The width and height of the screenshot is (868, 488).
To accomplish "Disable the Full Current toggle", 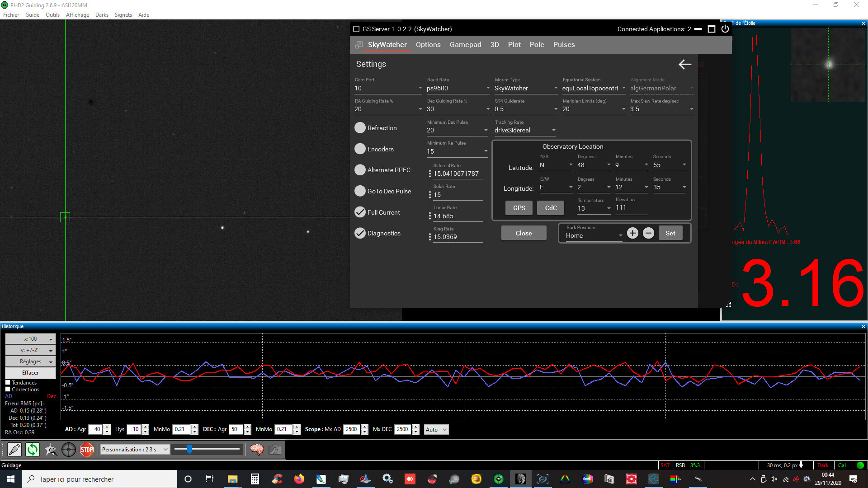I will point(360,212).
